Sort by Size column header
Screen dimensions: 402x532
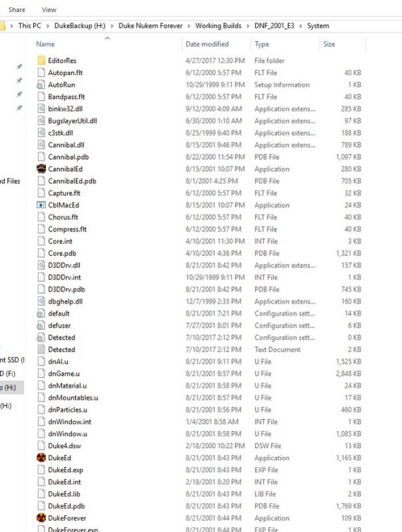click(x=329, y=44)
